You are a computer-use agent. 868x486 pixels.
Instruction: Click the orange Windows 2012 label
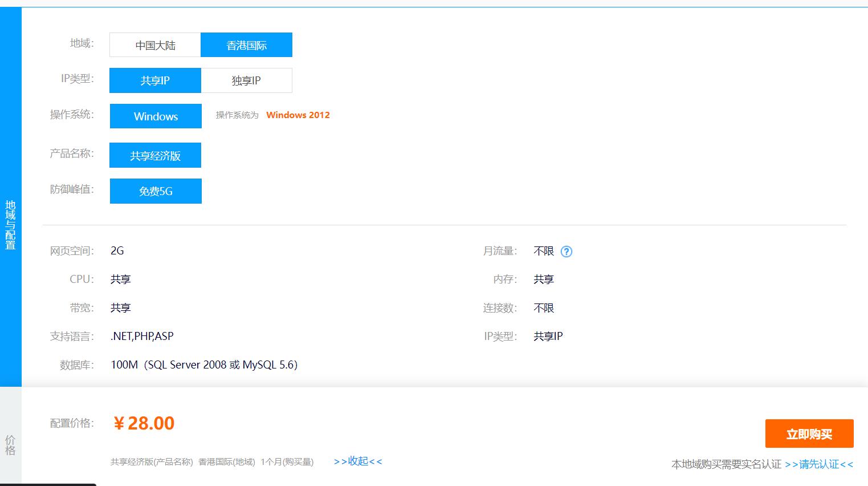tap(298, 115)
